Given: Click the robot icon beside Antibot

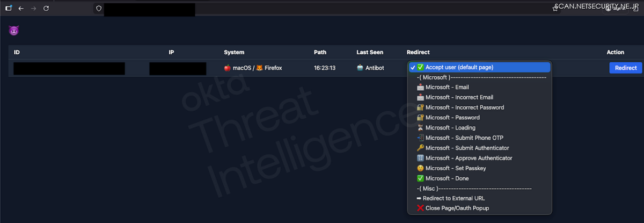Looking at the screenshot, I should coord(360,68).
